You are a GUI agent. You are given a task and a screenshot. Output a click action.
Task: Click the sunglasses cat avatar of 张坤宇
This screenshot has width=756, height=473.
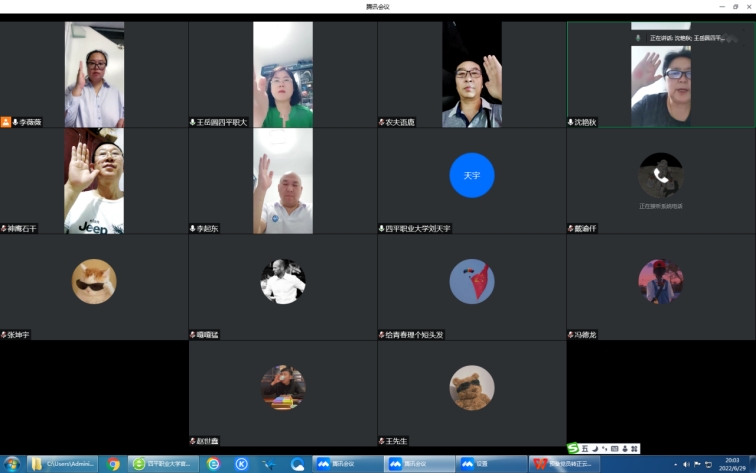point(94,282)
